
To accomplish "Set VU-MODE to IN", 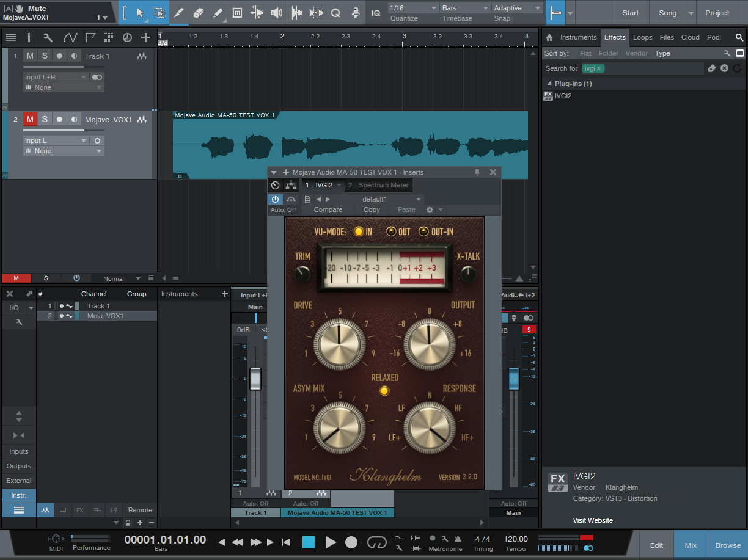I will point(359,231).
